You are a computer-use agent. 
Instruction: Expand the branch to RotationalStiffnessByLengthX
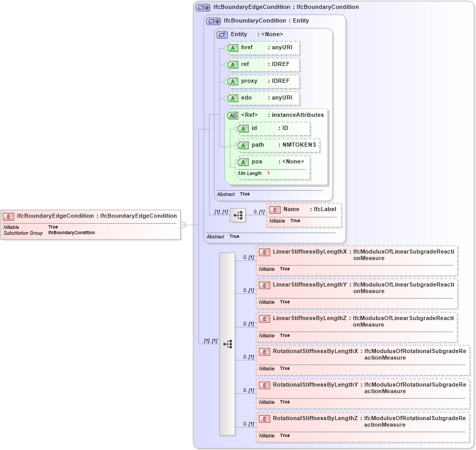247,357
